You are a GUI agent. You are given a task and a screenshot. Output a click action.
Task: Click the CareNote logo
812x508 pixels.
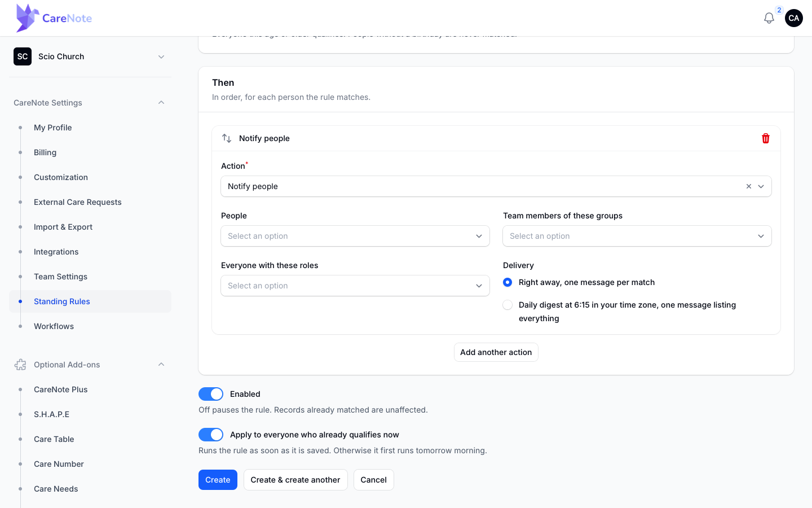(54, 18)
